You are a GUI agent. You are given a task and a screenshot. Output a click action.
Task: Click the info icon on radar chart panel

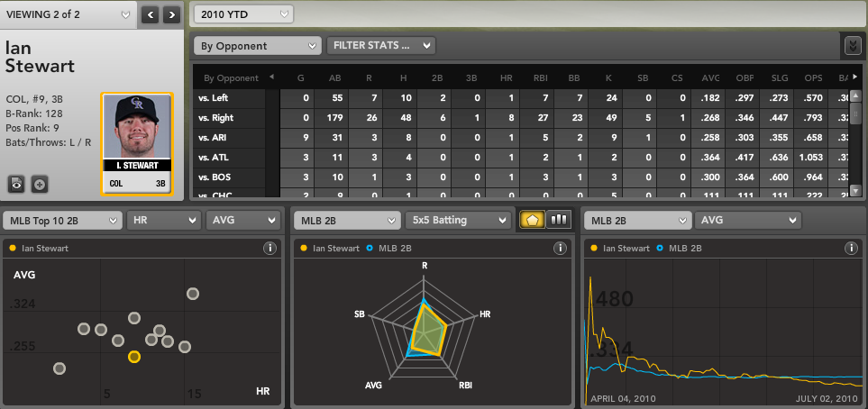560,248
